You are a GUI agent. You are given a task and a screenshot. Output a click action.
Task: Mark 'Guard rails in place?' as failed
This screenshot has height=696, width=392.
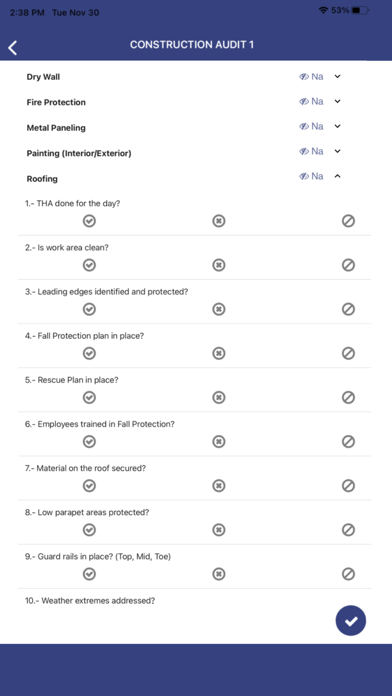point(218,574)
